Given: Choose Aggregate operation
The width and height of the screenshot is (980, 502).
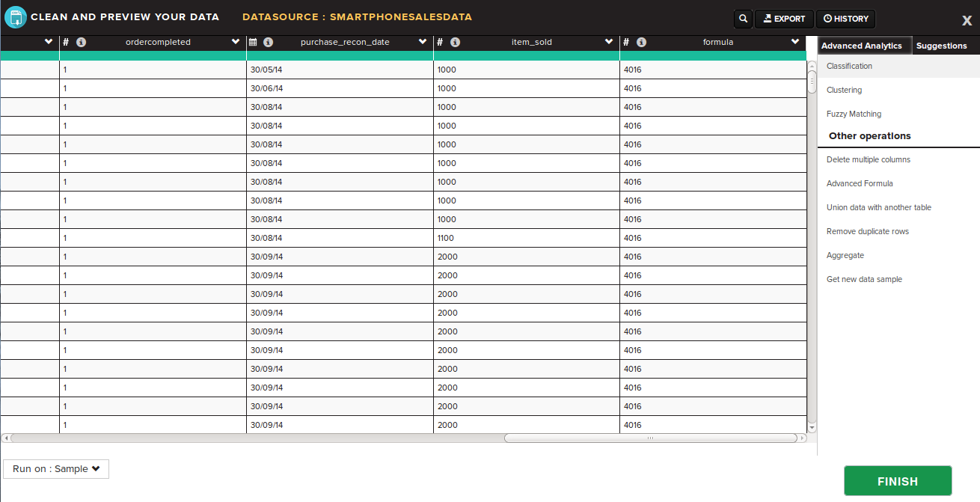Looking at the screenshot, I should pos(845,255).
